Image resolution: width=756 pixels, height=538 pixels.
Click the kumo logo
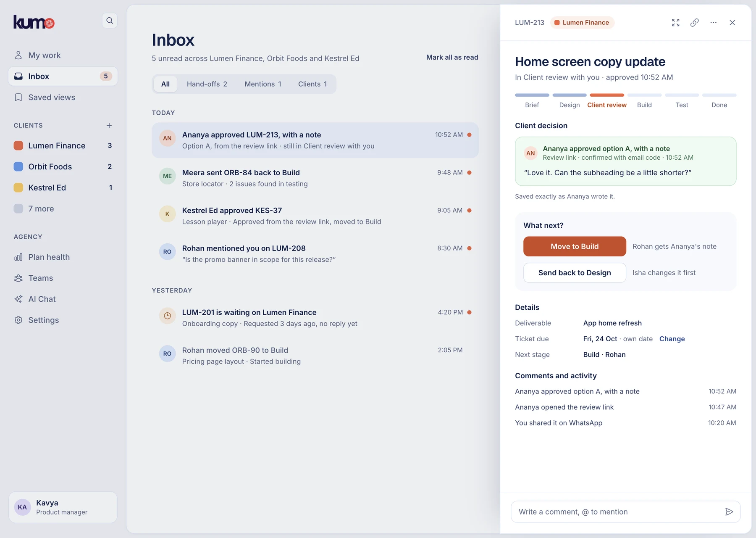pyautogui.click(x=34, y=22)
